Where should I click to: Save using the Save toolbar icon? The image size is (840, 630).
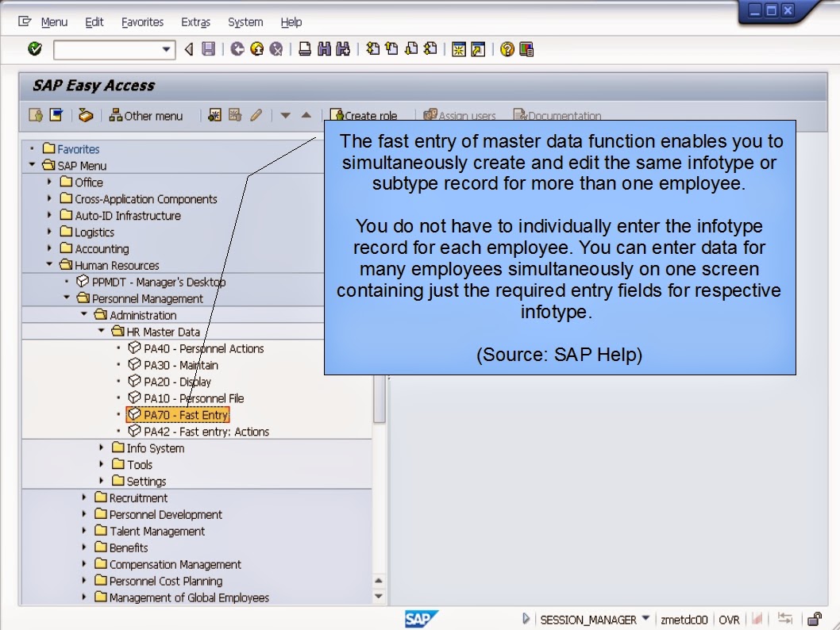(207, 49)
